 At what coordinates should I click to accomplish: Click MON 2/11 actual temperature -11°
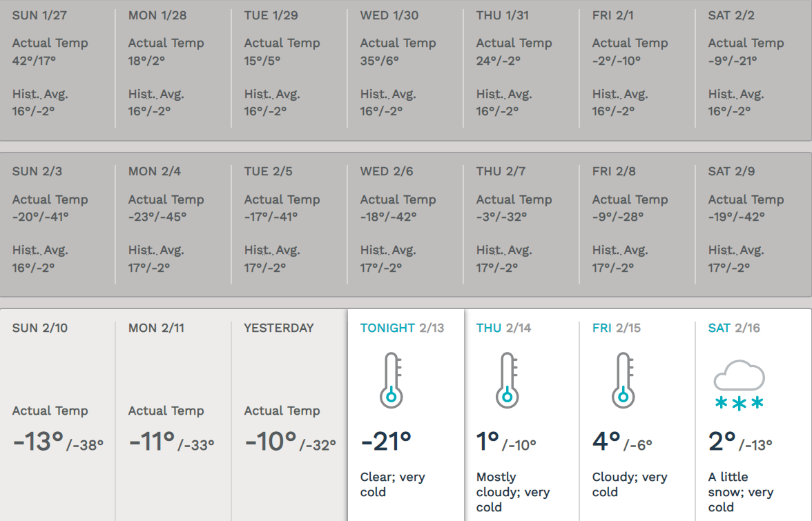coord(152,442)
